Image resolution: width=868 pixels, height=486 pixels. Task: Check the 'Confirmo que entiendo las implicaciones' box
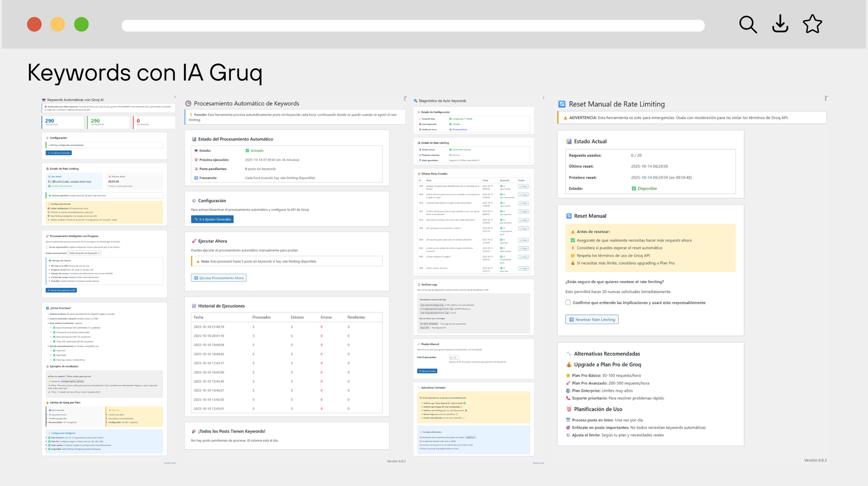[568, 303]
